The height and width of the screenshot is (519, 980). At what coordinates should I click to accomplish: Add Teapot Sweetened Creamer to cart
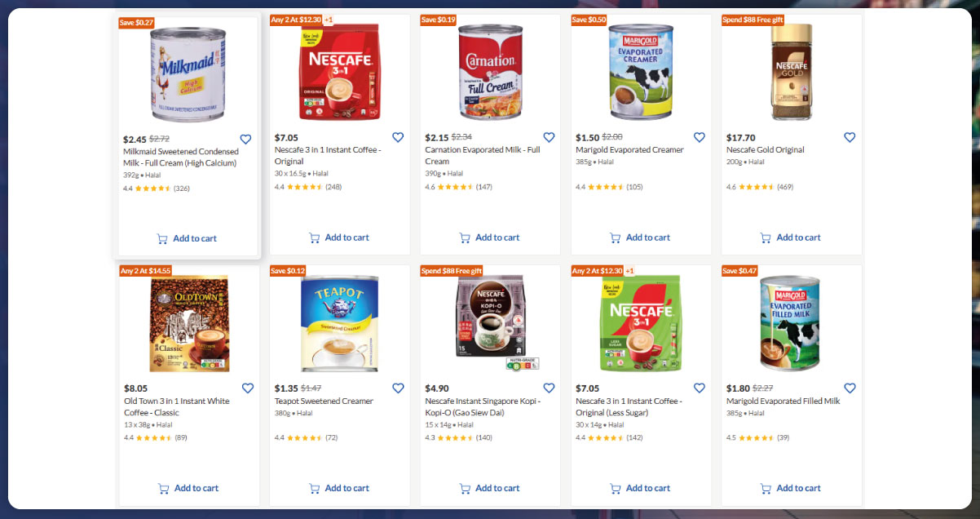(338, 488)
